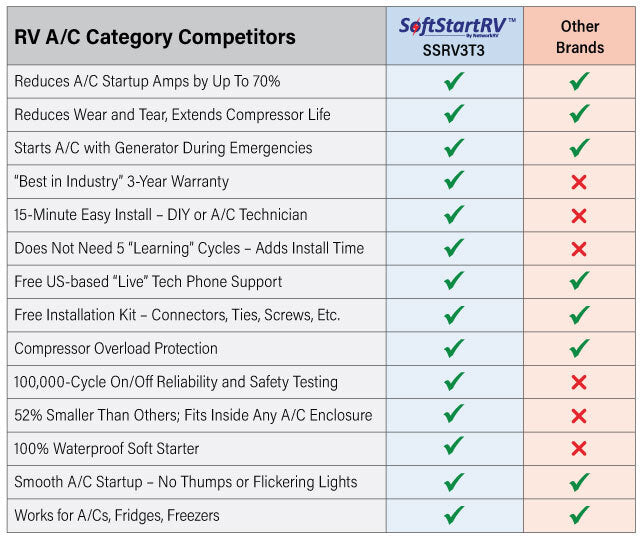Viewport: 640px width, 537px height.
Task: Click the Other Brands checkmark for Free Installation Kit
Action: click(x=578, y=315)
